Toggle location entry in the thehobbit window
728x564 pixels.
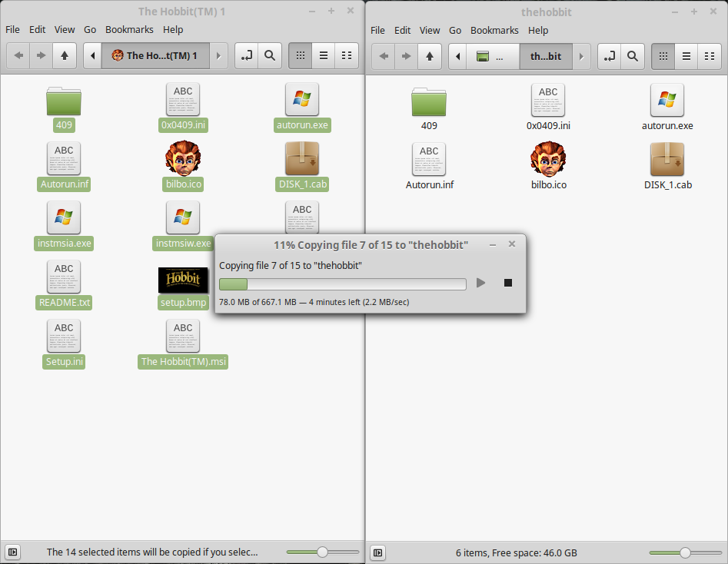tap(609, 56)
